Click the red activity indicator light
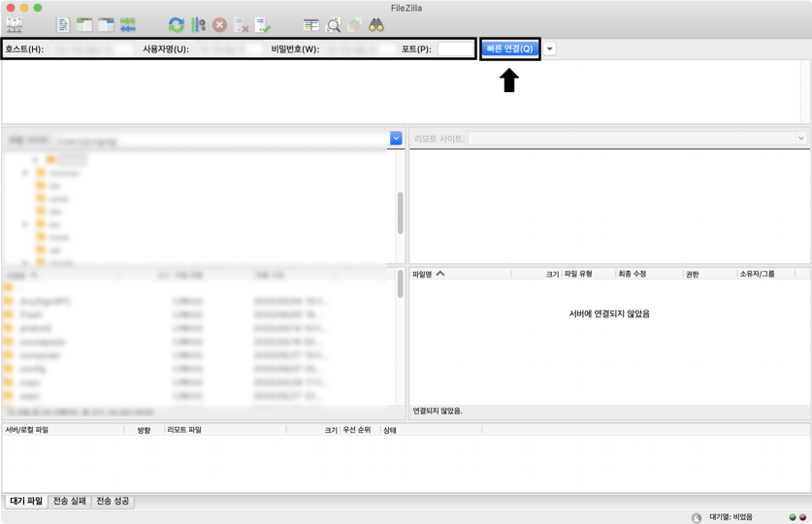 pyautogui.click(x=802, y=517)
